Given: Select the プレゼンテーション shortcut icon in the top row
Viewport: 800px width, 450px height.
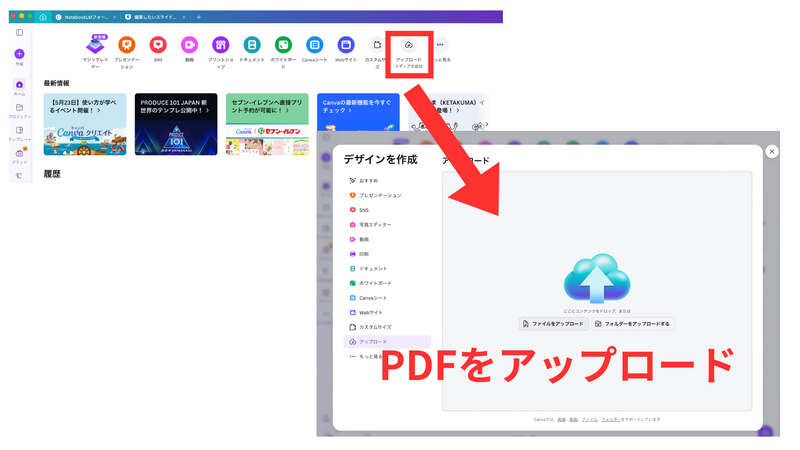Looking at the screenshot, I should point(127,45).
